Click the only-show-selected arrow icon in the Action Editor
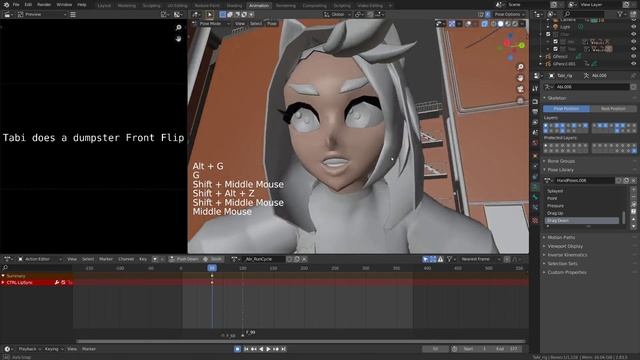Image resolution: width=640 pixels, height=360 pixels. point(426,259)
